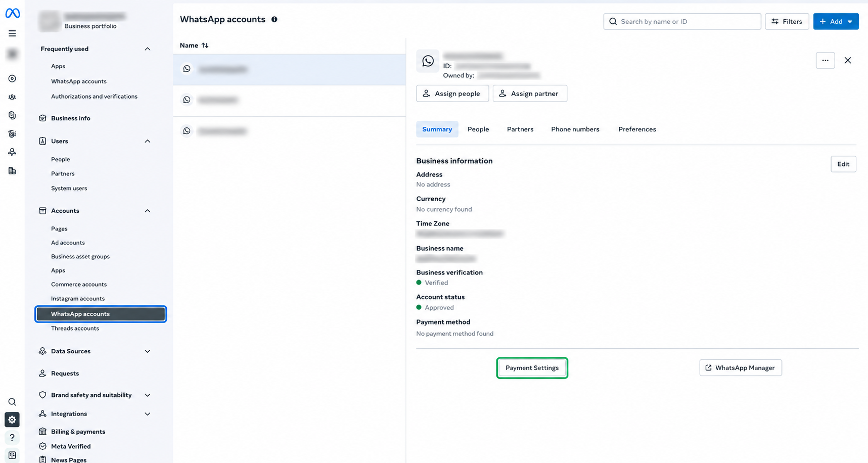
Task: Click Assign people button
Action: pos(452,94)
